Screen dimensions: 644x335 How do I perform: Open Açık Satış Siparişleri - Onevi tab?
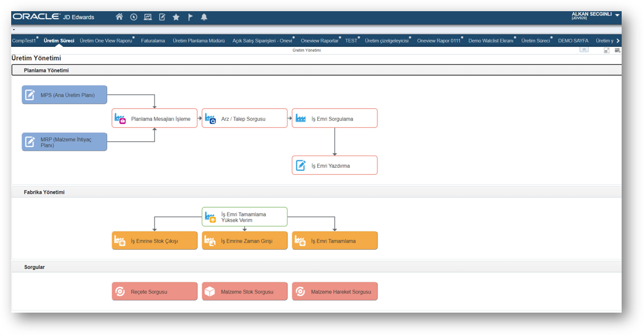pyautogui.click(x=262, y=40)
